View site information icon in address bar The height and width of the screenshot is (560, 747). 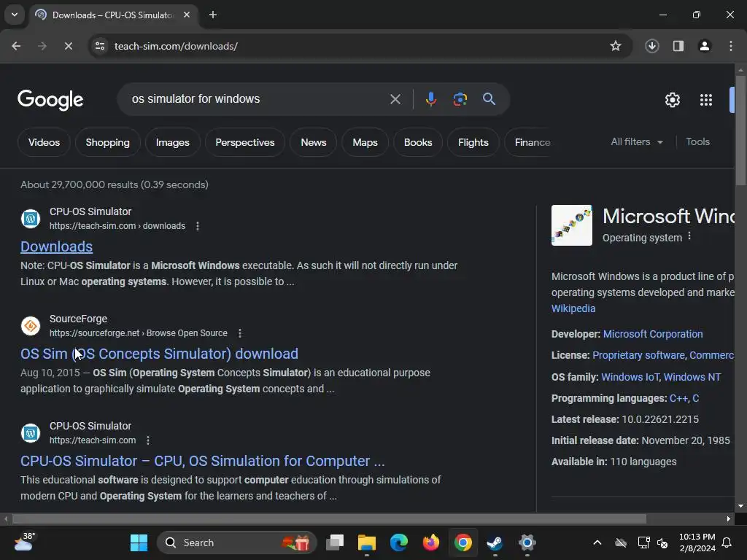pyautogui.click(x=100, y=46)
